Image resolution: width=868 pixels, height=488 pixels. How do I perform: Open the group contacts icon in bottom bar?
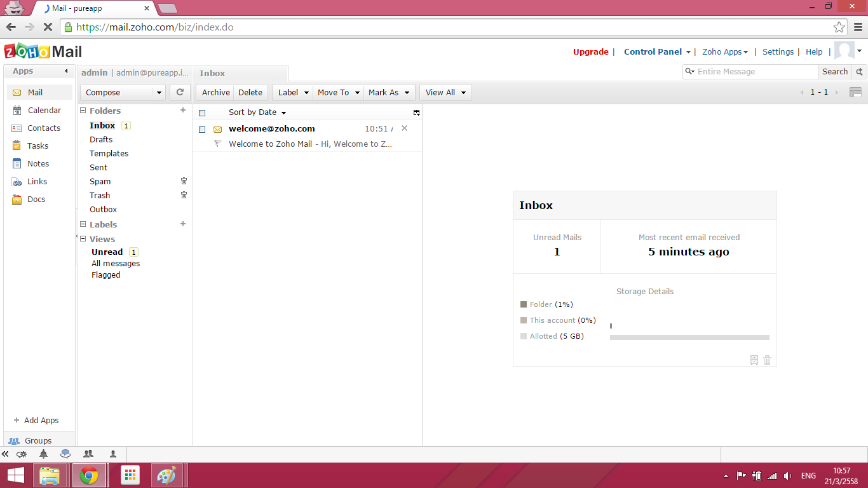click(x=88, y=454)
